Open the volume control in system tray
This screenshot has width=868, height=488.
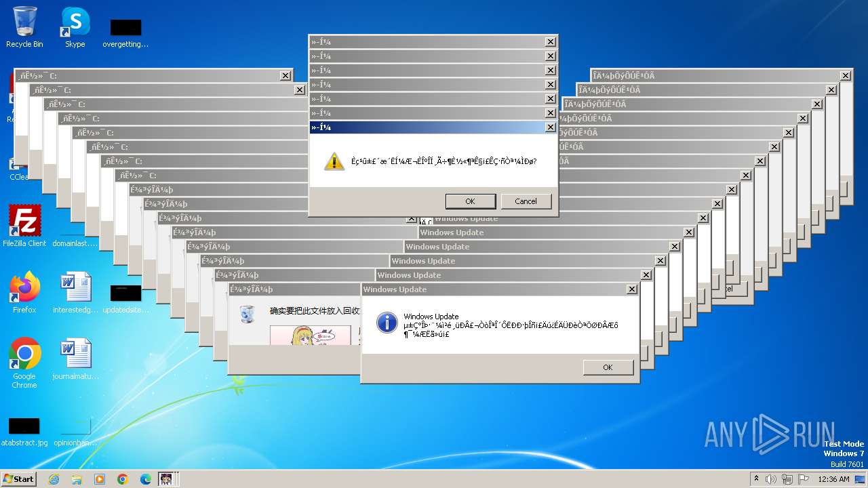click(771, 479)
